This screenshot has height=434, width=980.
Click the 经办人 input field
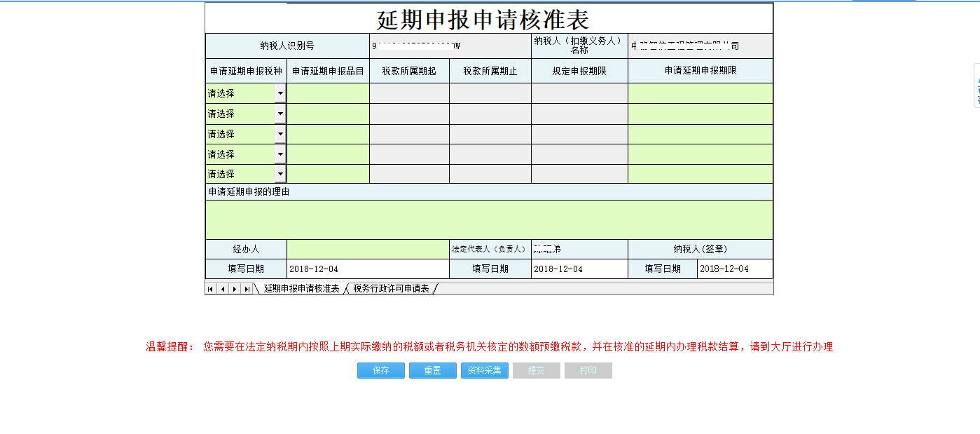pyautogui.click(x=368, y=248)
